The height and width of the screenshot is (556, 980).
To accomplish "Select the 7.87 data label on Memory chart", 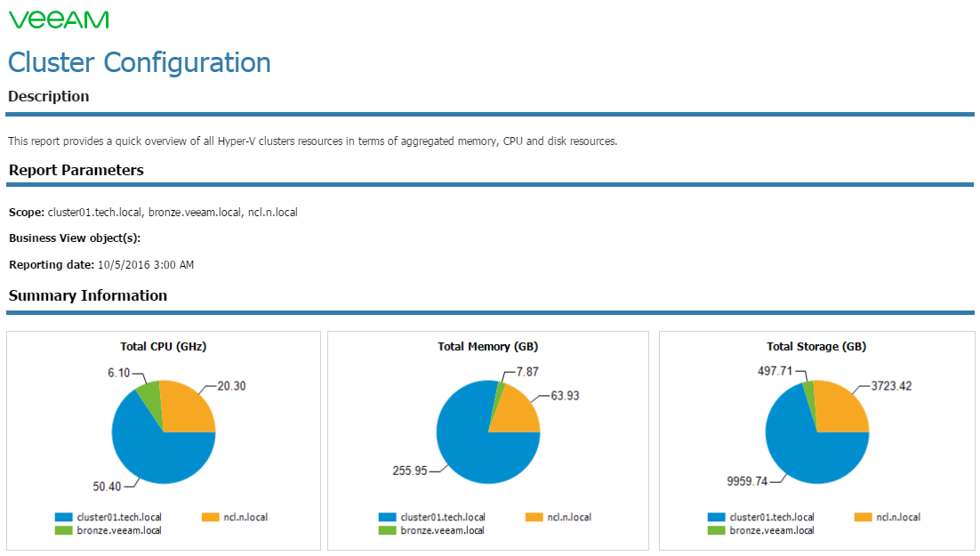I will [527, 372].
